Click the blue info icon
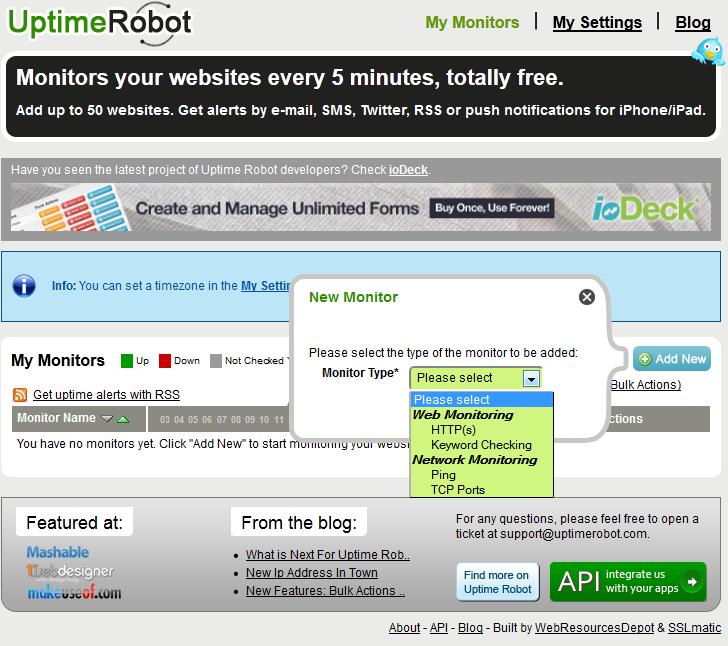The image size is (728, 646). pyautogui.click(x=24, y=286)
